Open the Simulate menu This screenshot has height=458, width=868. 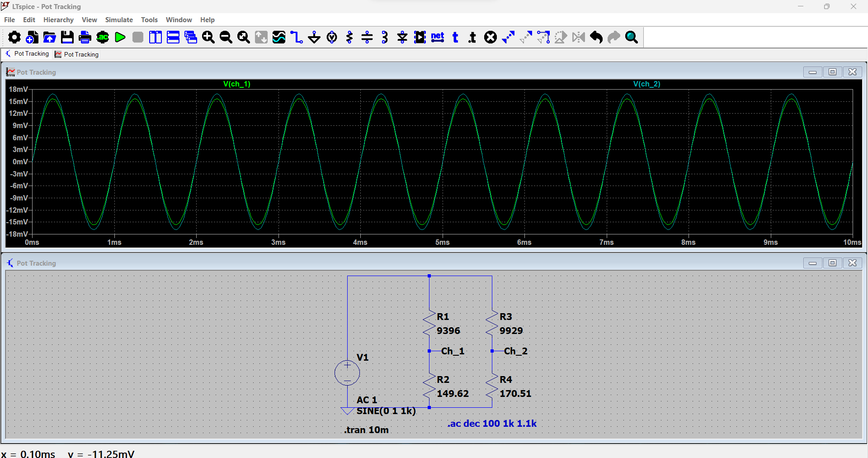pyautogui.click(x=119, y=20)
